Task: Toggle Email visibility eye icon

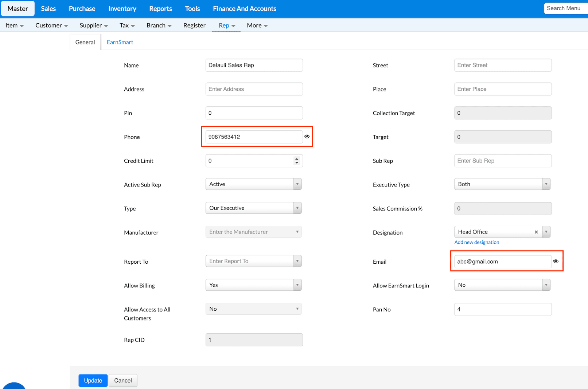Action: pyautogui.click(x=556, y=261)
